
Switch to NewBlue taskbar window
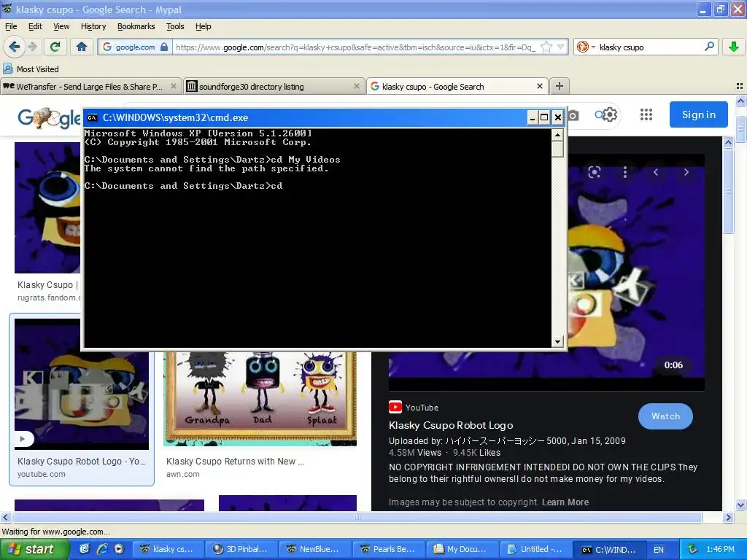coord(314,549)
